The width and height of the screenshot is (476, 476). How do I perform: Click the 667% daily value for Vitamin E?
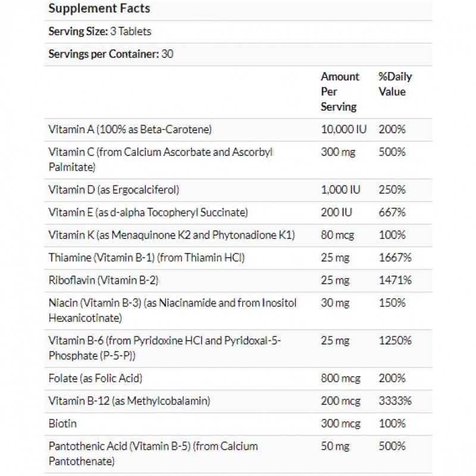point(392,212)
